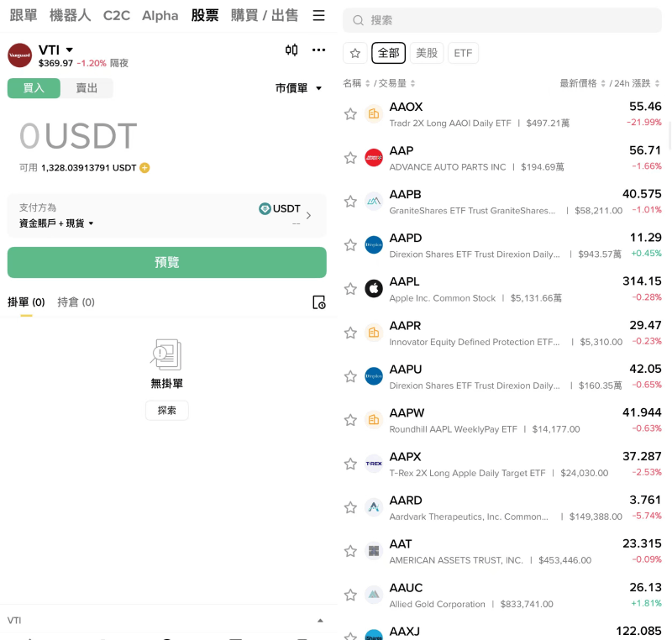The height and width of the screenshot is (640, 672).
Task: Sort list by 交易量
Action: [396, 83]
